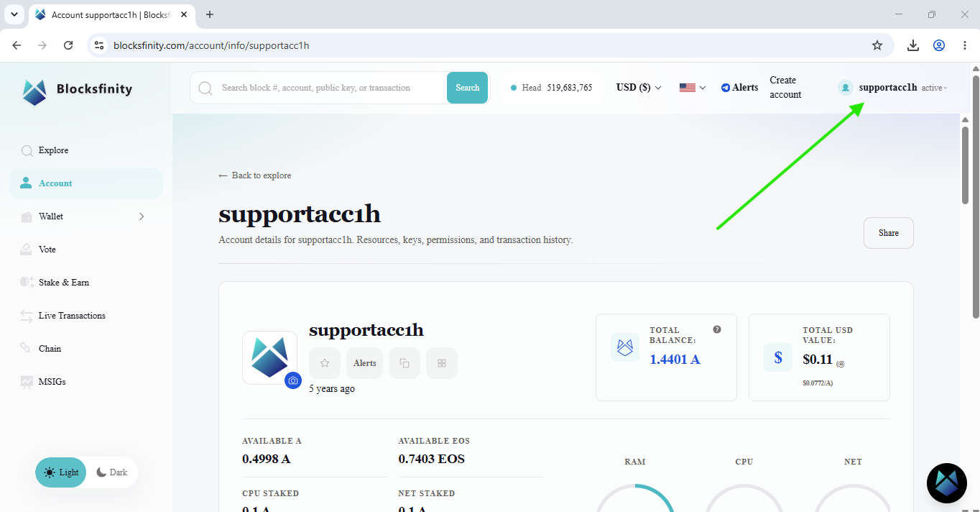Click the 0.4998 A available value
The image size is (980, 512).
click(x=267, y=459)
